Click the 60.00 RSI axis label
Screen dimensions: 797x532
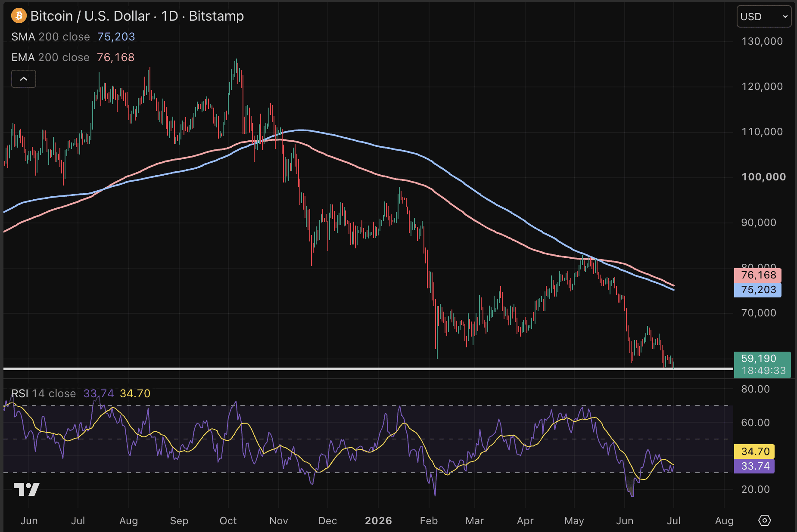[x=755, y=423]
